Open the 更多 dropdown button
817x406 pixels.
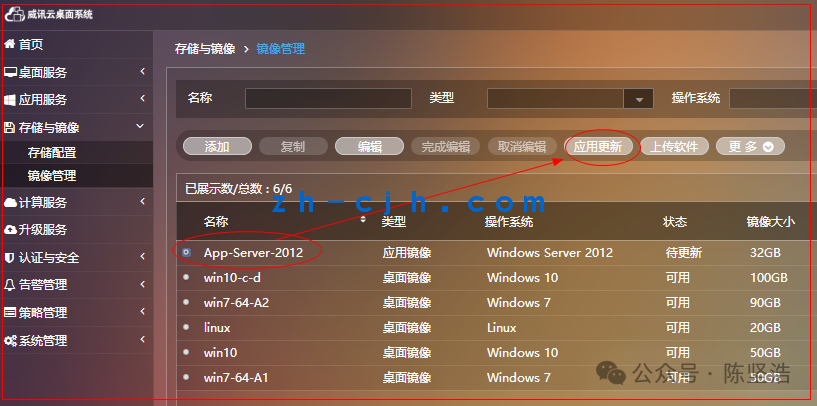point(750,147)
